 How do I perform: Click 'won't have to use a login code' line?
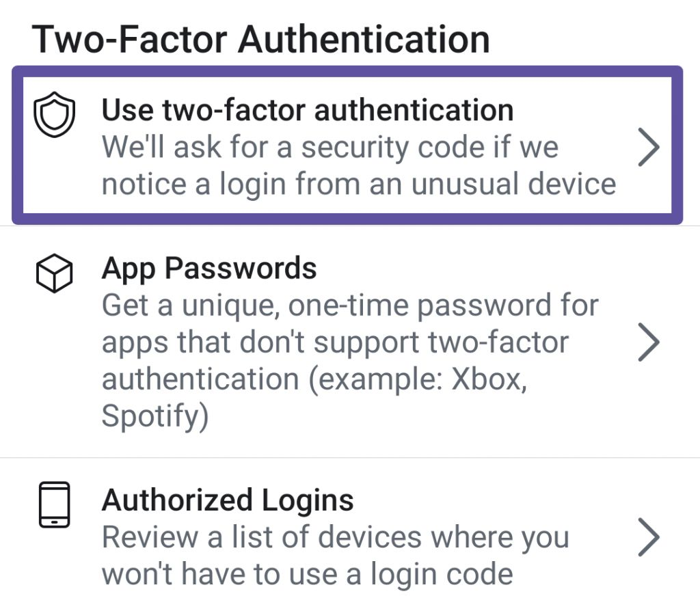(x=308, y=574)
